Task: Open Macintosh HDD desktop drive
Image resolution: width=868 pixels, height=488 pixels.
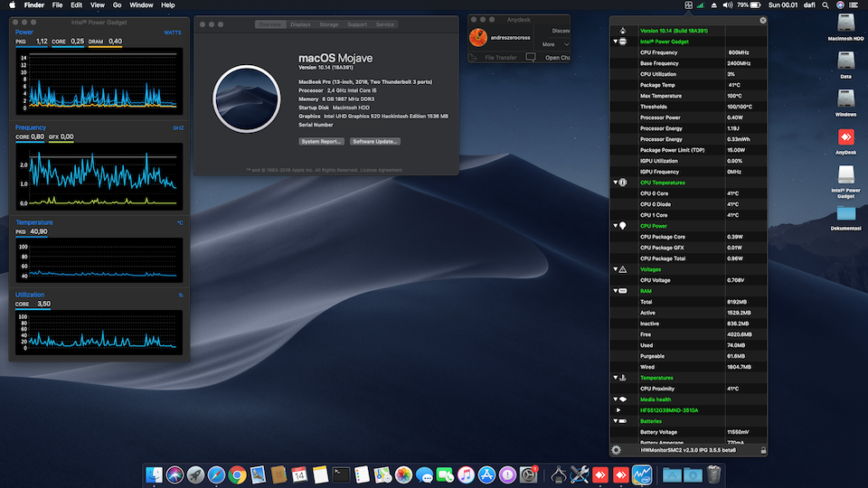Action: (x=845, y=26)
